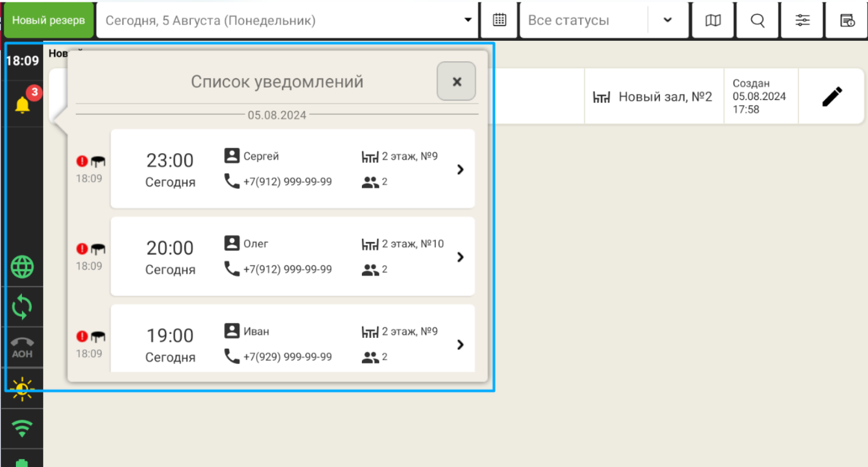The width and height of the screenshot is (868, 467).
Task: Click the Wi-Fi status icon
Action: [x=22, y=429]
